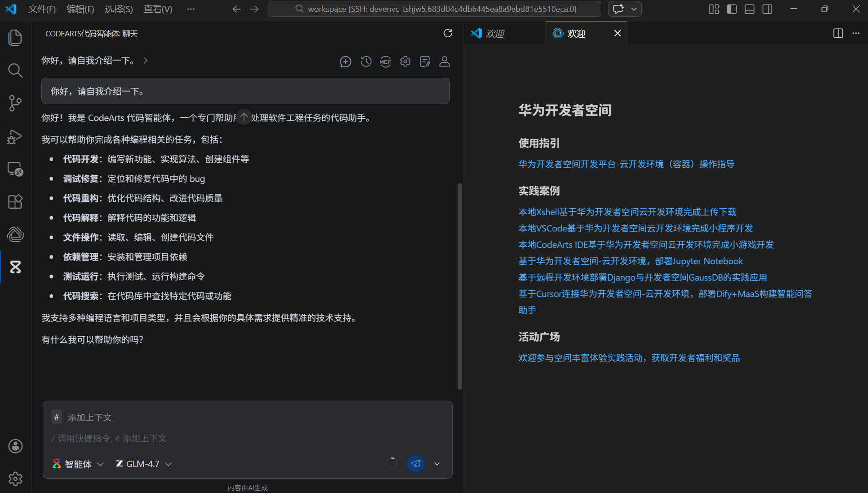
Task: Open the 文件(F) menu
Action: 42,9
